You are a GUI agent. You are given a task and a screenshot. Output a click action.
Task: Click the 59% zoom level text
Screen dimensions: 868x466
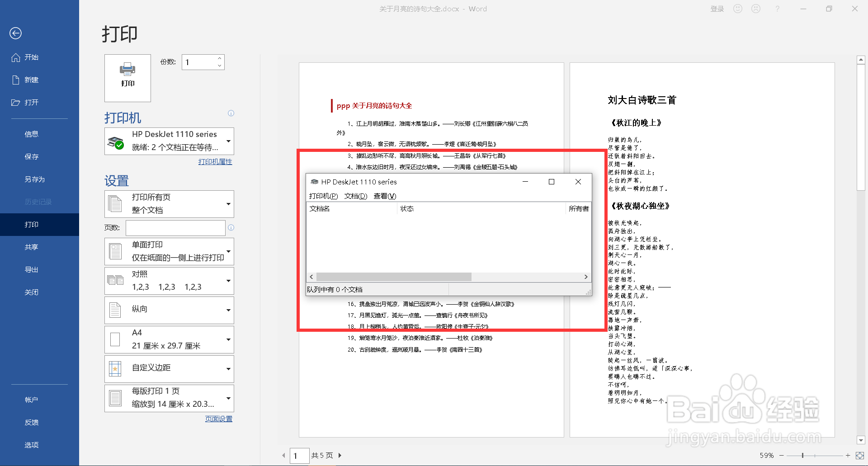[767, 456]
